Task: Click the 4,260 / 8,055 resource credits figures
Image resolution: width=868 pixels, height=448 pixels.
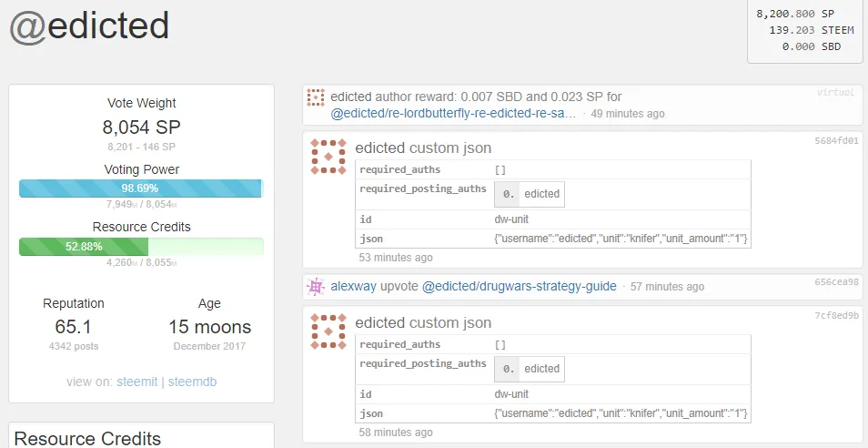Action: (141, 262)
